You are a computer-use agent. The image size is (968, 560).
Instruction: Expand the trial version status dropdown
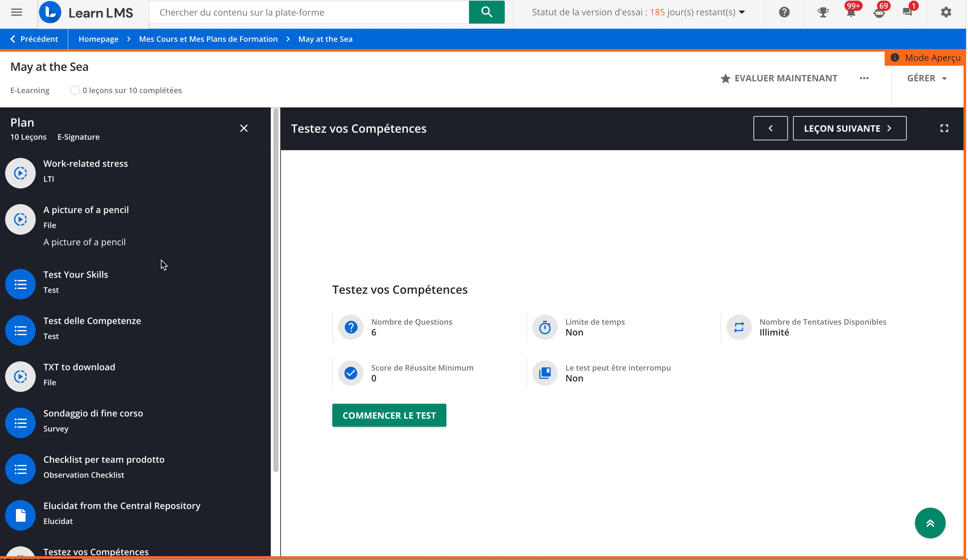pos(742,12)
